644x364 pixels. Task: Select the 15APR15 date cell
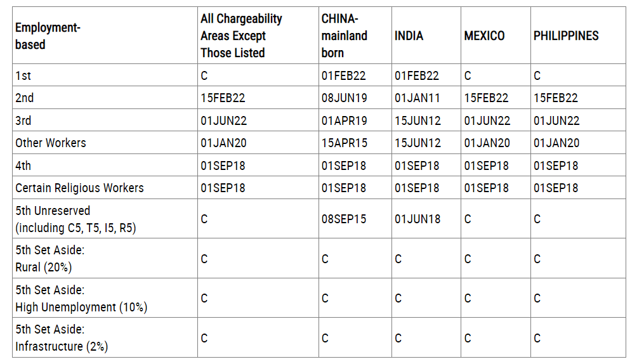coord(344,143)
